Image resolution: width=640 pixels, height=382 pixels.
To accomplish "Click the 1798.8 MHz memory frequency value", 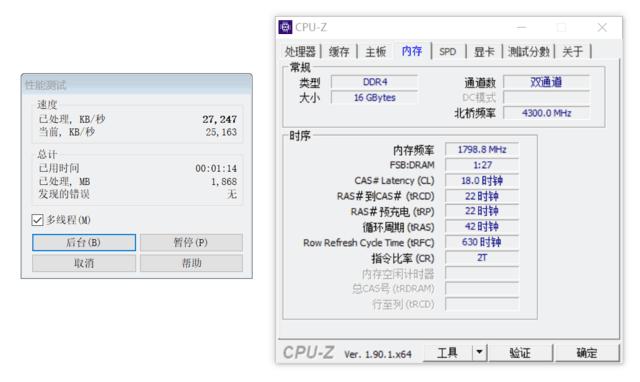I will click(482, 149).
